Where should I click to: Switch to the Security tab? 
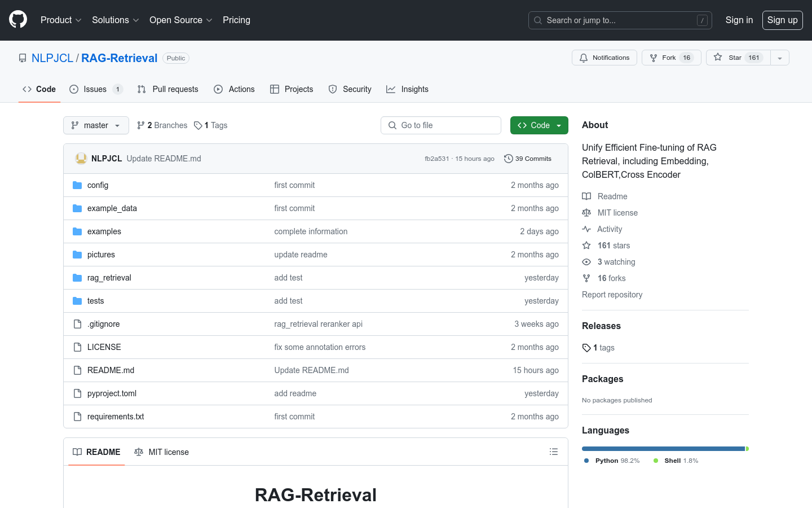click(350, 89)
